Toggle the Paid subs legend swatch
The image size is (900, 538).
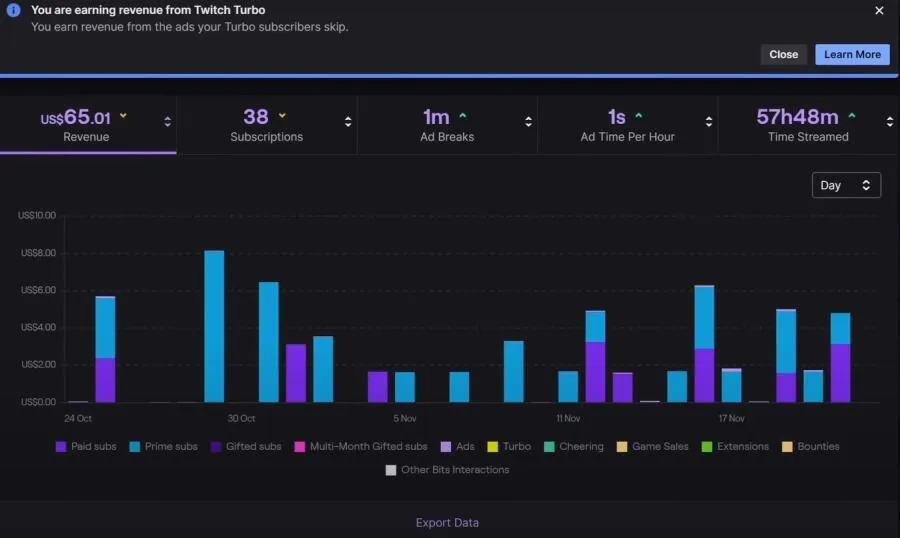click(61, 447)
